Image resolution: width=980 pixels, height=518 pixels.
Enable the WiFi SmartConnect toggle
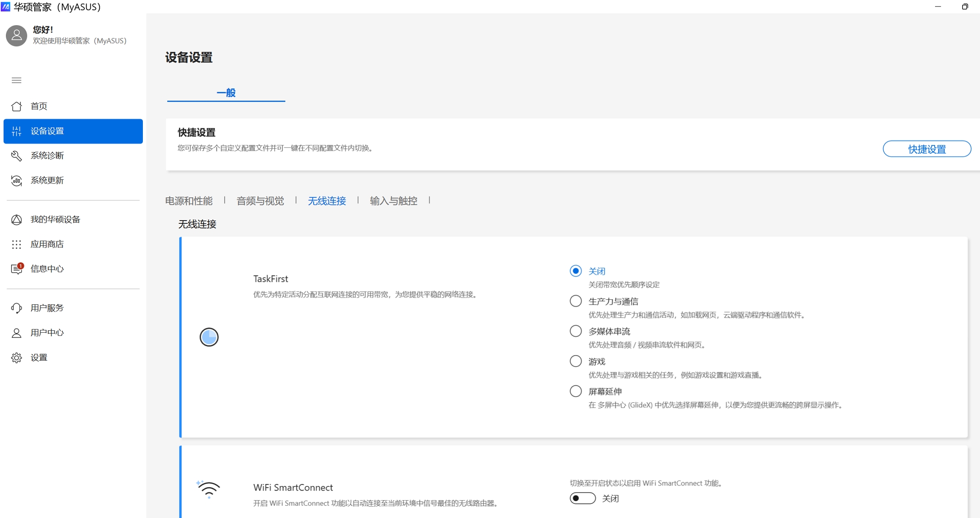583,498
